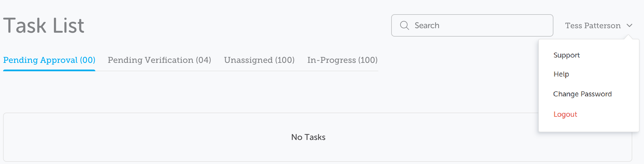Viewport: 644px width, 164px height.
Task: Click the Tess Patterson user name
Action: (593, 26)
